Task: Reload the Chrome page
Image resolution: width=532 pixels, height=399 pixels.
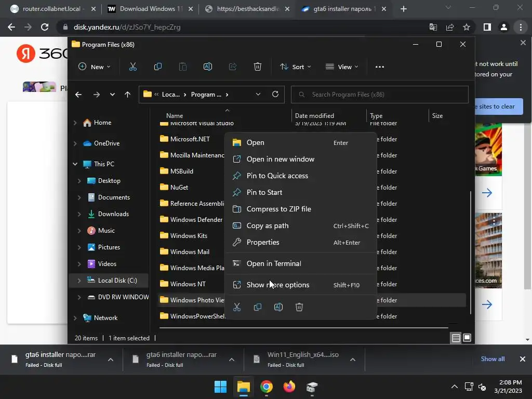Action: click(x=45, y=27)
